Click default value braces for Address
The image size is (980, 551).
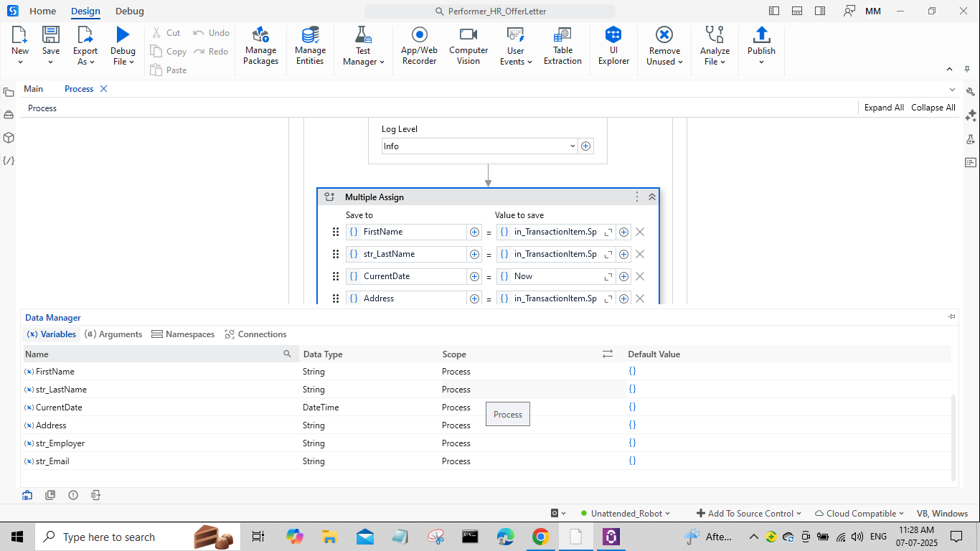click(x=632, y=425)
